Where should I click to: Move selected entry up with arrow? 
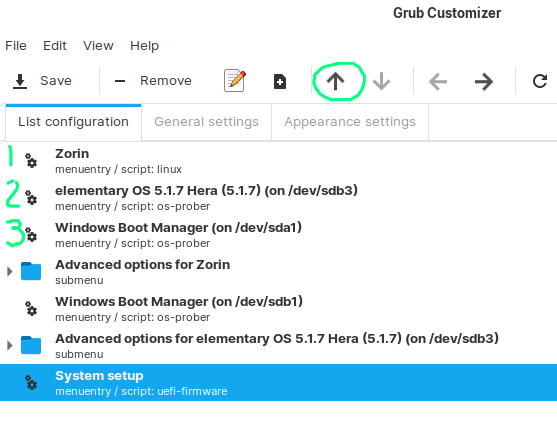point(335,81)
